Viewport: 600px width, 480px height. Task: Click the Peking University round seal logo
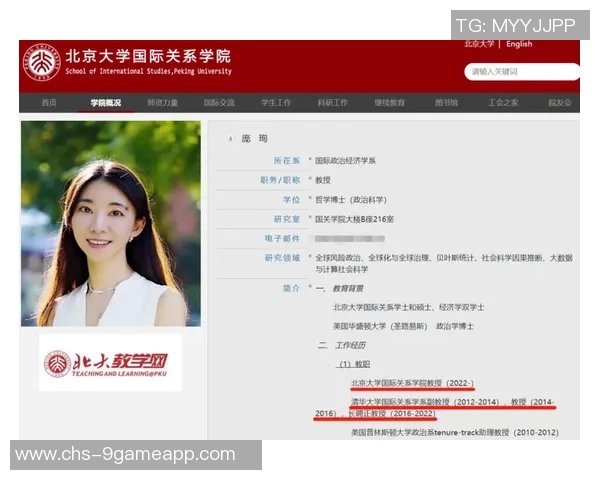tap(42, 62)
